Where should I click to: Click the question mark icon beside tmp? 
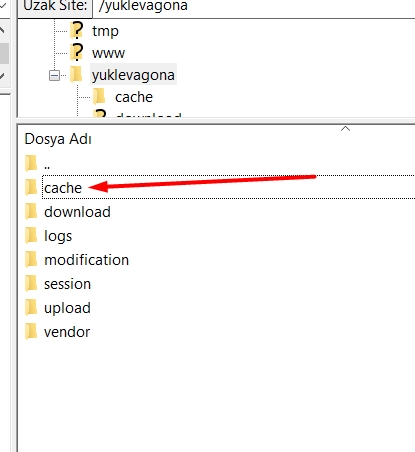coord(77,31)
